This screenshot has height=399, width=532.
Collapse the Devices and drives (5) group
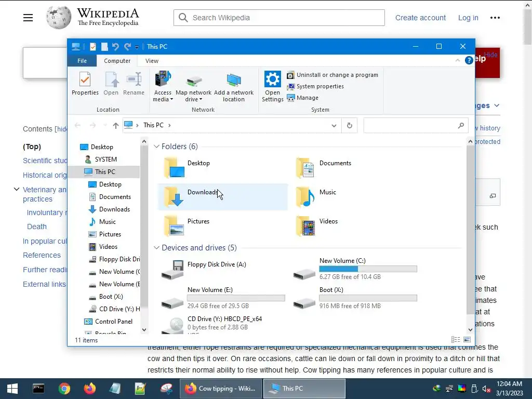156,248
